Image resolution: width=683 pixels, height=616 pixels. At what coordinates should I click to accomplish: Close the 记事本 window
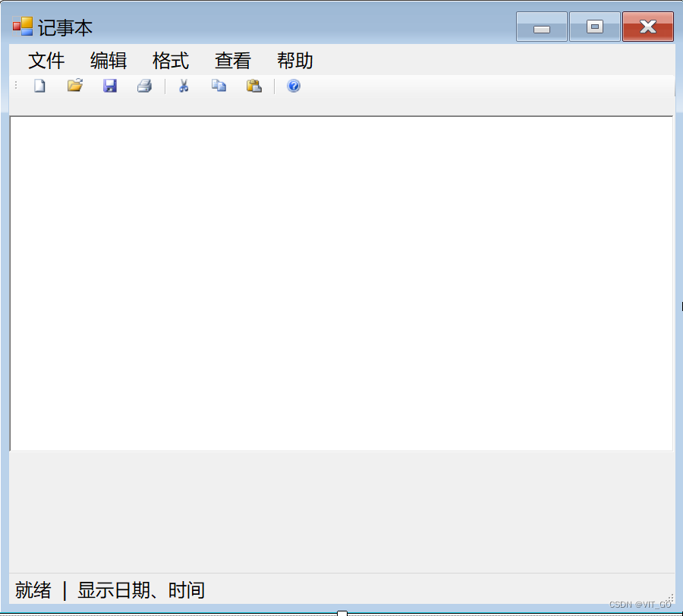[648, 27]
